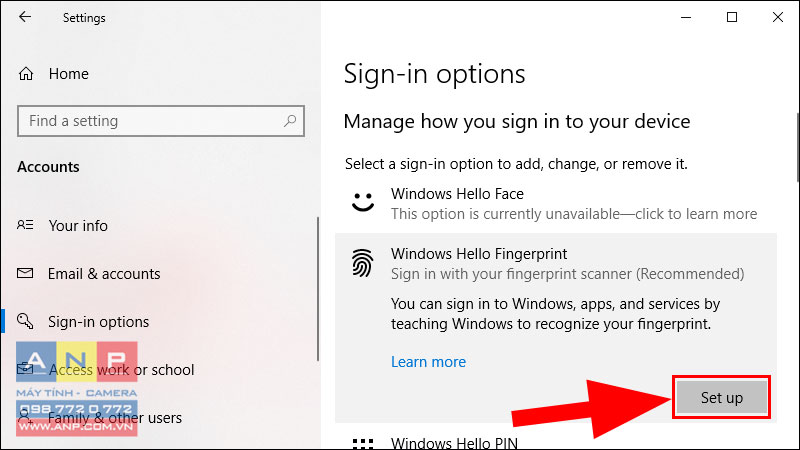Click the search magnifier icon

[x=290, y=121]
